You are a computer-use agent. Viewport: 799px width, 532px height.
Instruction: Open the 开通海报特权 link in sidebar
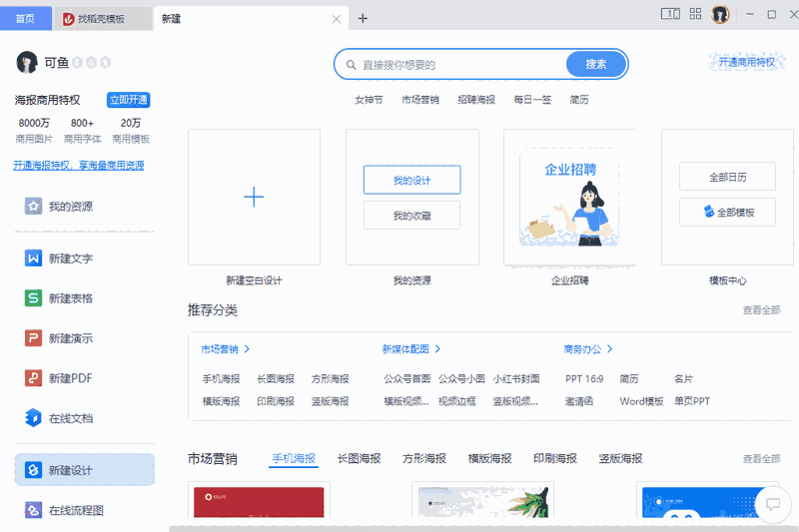click(x=79, y=166)
